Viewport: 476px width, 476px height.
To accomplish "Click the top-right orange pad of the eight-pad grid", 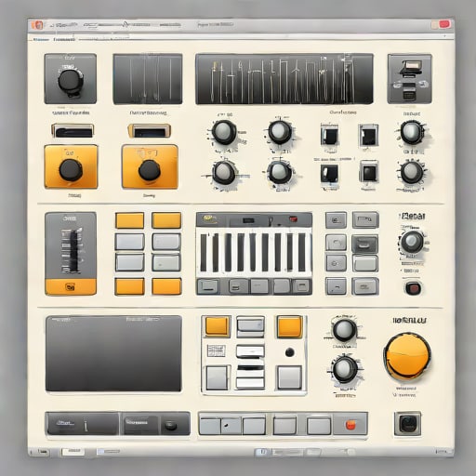I will tap(166, 220).
